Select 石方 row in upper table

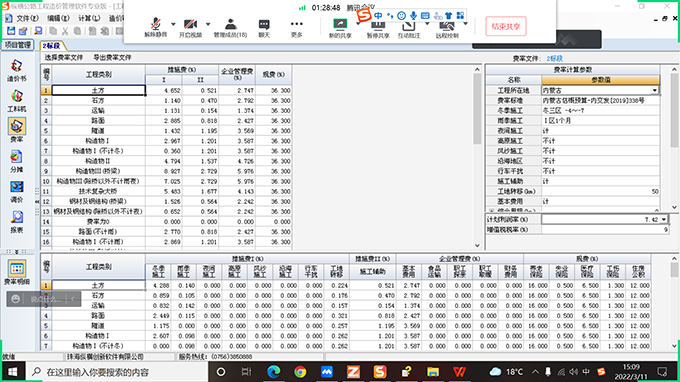pyautogui.click(x=98, y=101)
